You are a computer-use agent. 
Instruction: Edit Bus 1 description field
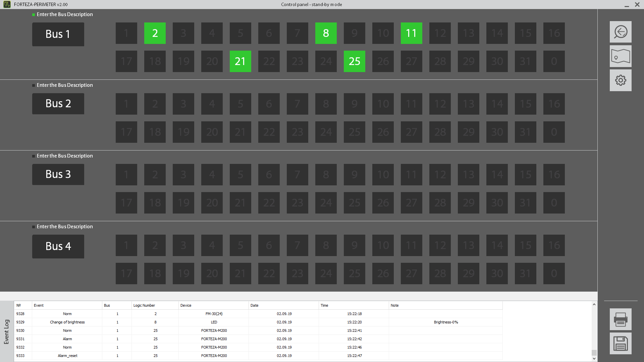coord(65,14)
